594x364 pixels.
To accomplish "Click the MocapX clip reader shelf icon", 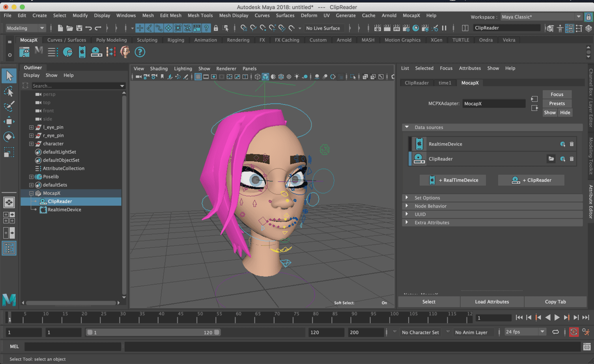I will (x=96, y=52).
